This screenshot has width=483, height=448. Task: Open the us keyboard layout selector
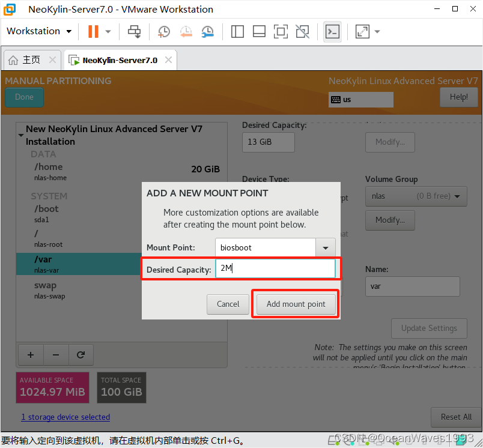click(360, 100)
